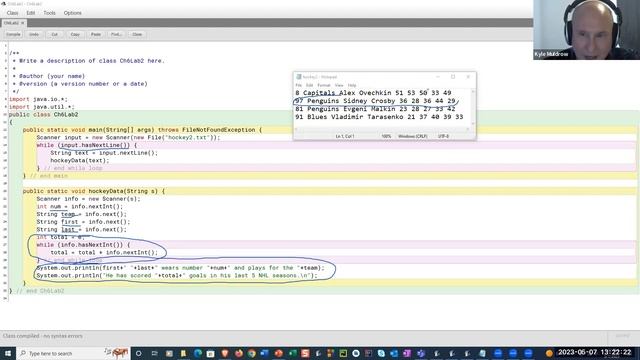Viewport: 640px width, 360px height.
Task: Click the taskbar clock showing 13:22:22
Action: tap(594, 352)
